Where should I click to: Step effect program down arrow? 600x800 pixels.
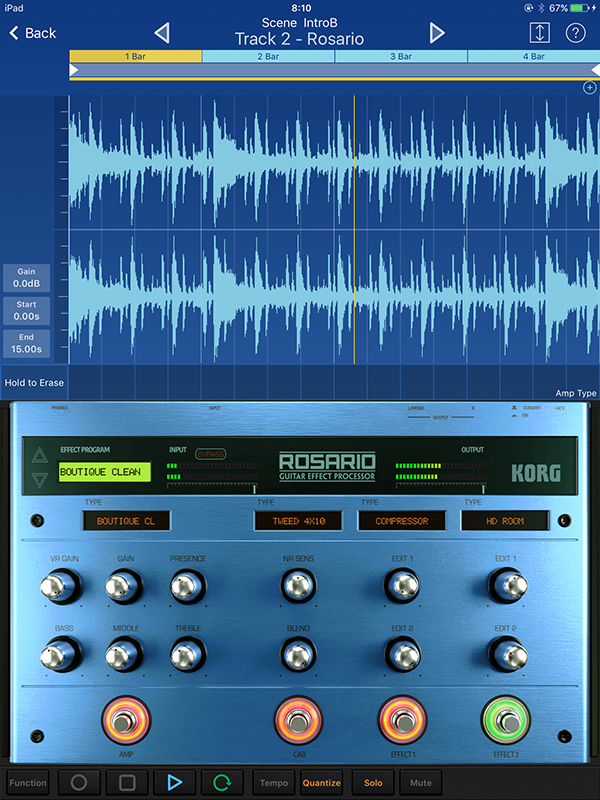(39, 480)
